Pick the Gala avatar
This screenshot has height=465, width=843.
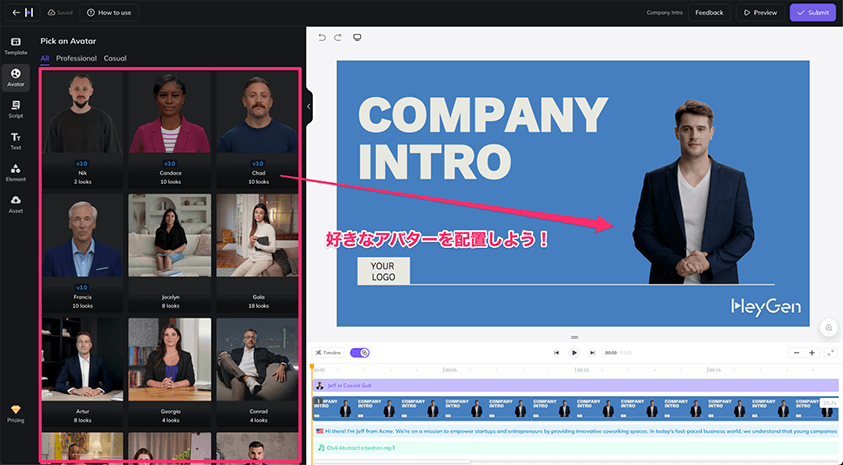pos(257,253)
